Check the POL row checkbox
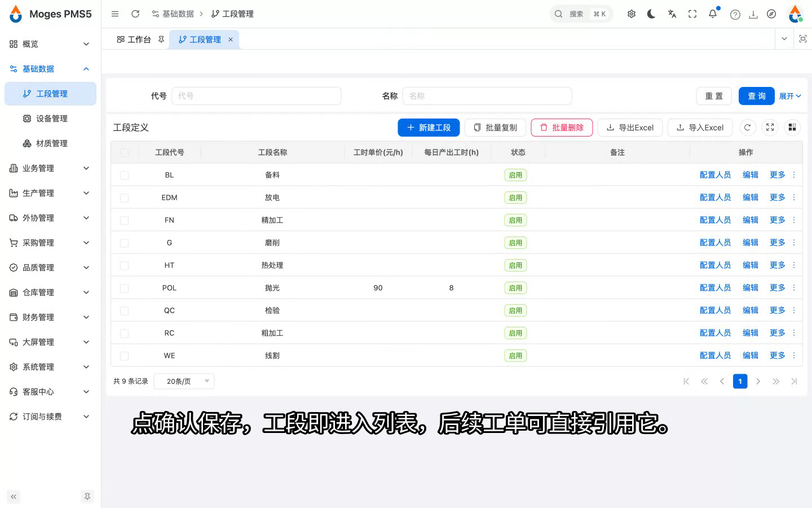 pyautogui.click(x=125, y=288)
